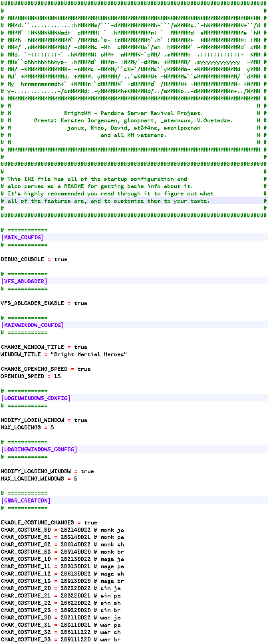The width and height of the screenshot is (268, 644).
Task: Click the [LOADINGWINDOWS_CONFIG] section header
Action: [x=39, y=449]
